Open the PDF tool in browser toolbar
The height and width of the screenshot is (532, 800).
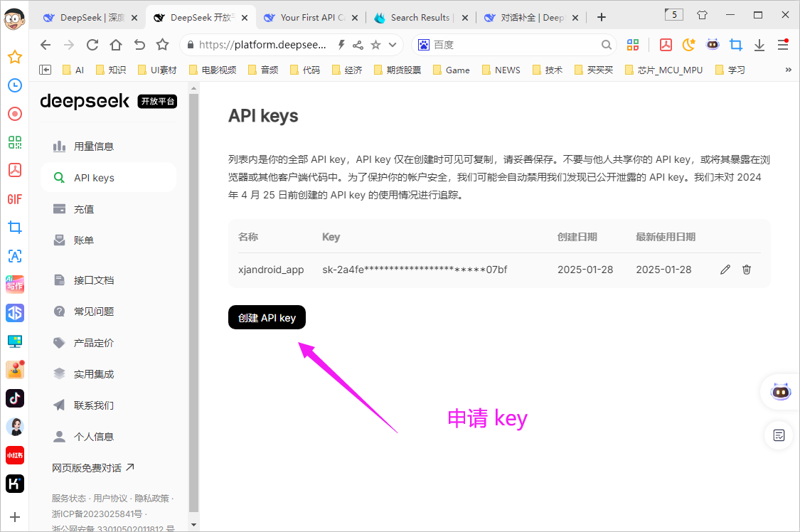(x=666, y=44)
